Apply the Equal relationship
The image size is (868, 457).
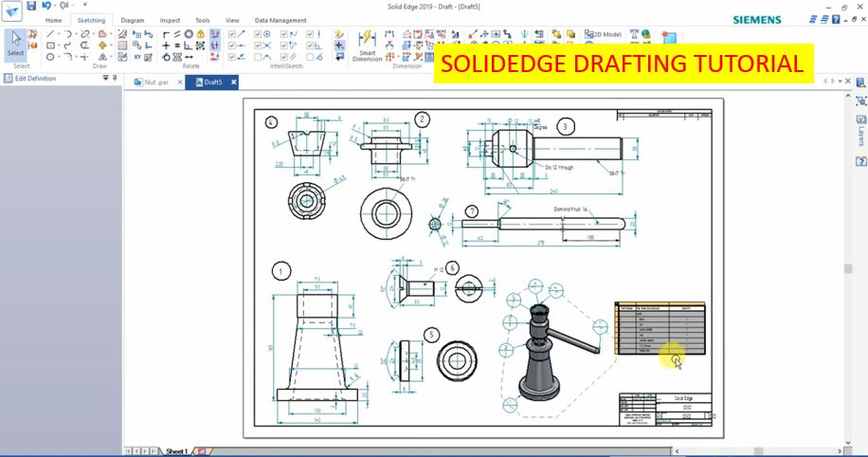point(177,46)
